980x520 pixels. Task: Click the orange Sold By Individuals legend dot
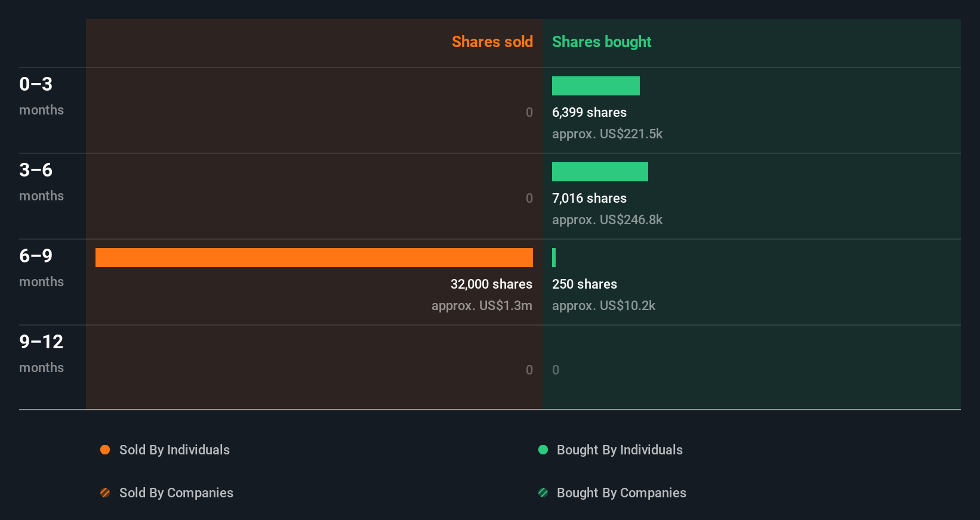coord(105,450)
